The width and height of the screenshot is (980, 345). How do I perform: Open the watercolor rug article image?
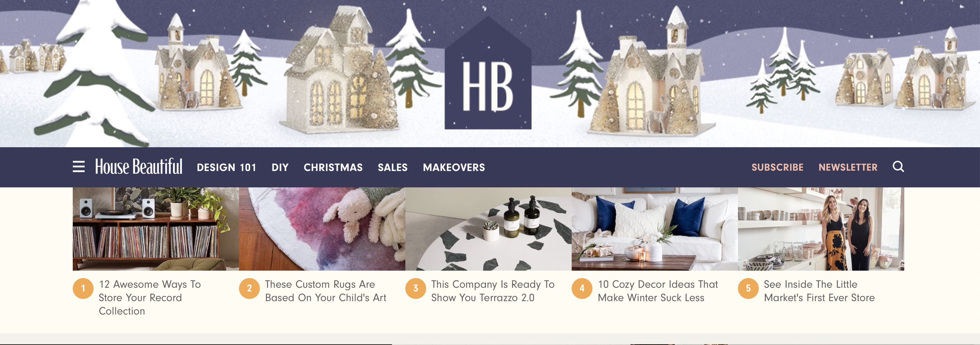click(x=322, y=229)
